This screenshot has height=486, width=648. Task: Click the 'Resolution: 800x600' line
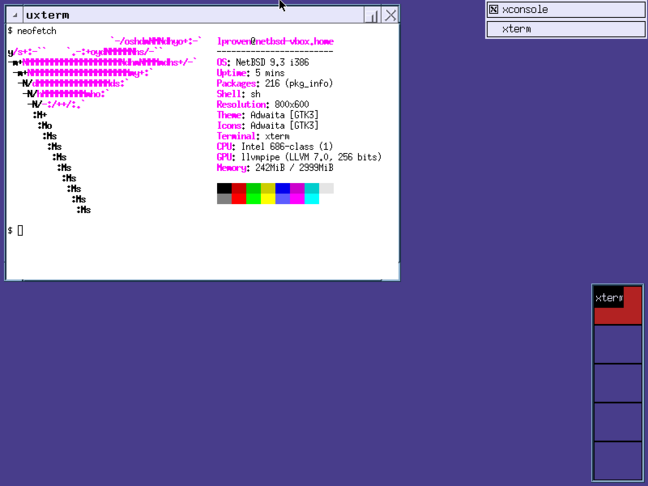pos(263,105)
